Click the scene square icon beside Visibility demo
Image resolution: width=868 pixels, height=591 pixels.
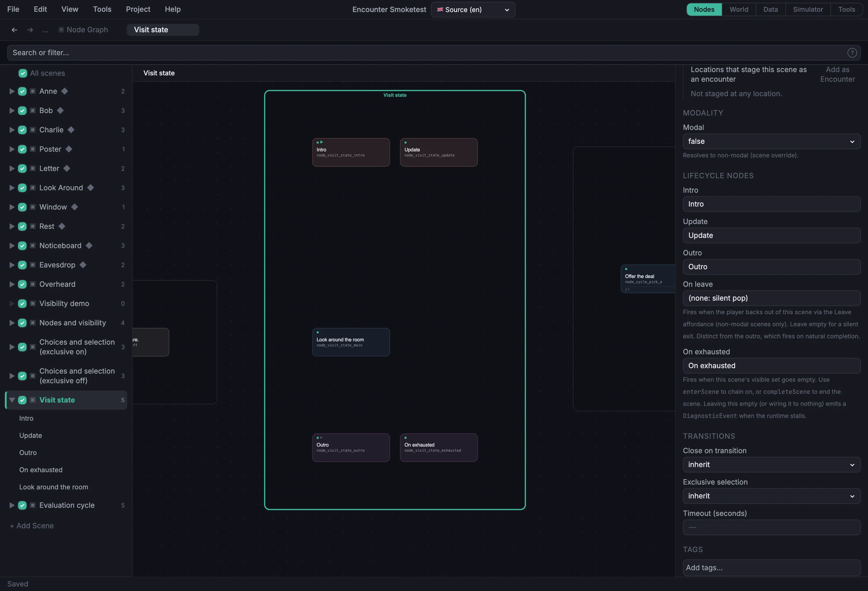tap(33, 303)
